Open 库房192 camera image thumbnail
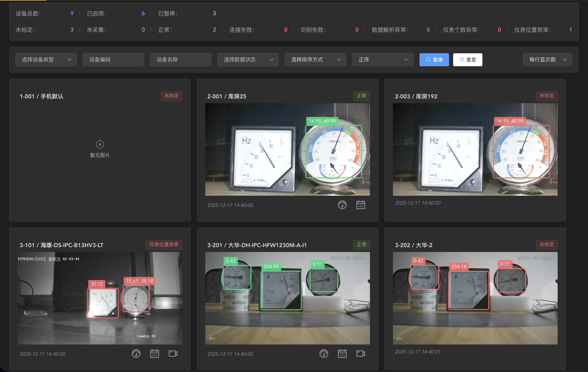 (x=475, y=149)
